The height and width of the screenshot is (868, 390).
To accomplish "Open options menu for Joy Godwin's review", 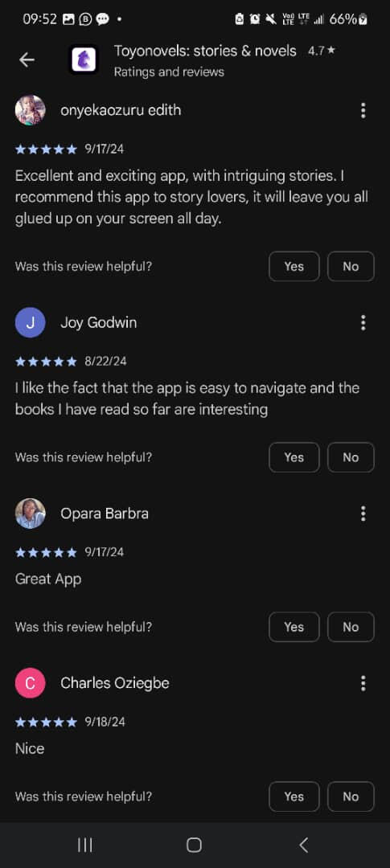I will coord(363,323).
